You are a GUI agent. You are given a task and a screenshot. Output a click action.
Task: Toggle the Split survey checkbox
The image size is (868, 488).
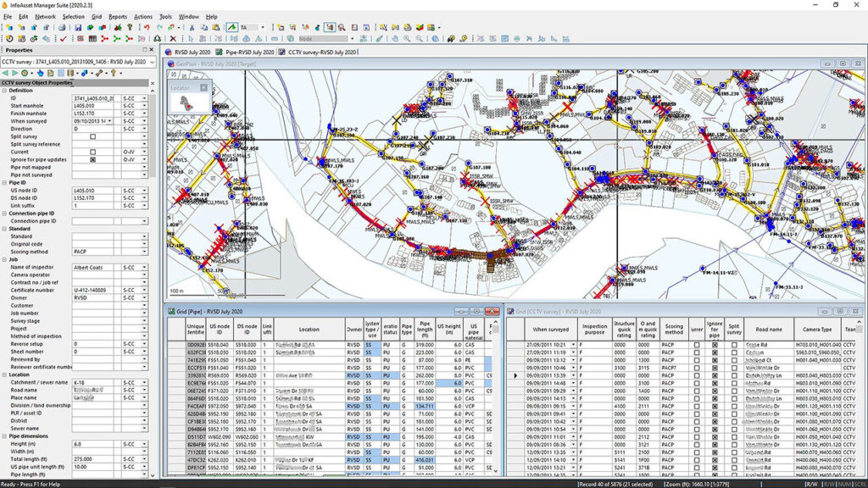pos(92,136)
